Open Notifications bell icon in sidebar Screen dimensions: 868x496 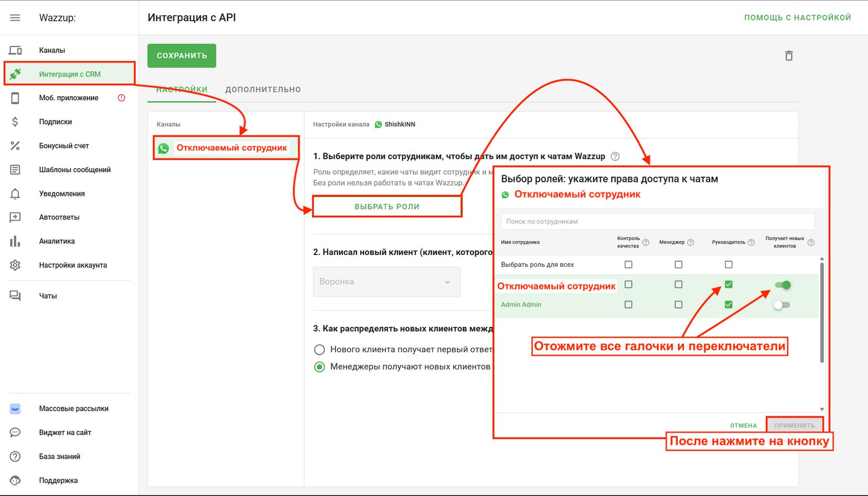(x=15, y=194)
